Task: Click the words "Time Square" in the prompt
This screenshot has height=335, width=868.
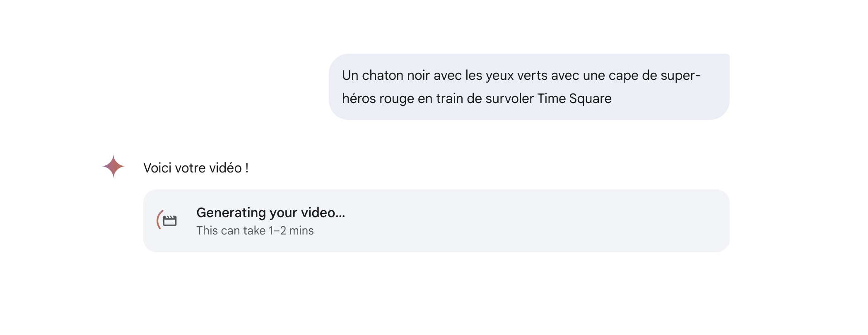Action: click(574, 98)
